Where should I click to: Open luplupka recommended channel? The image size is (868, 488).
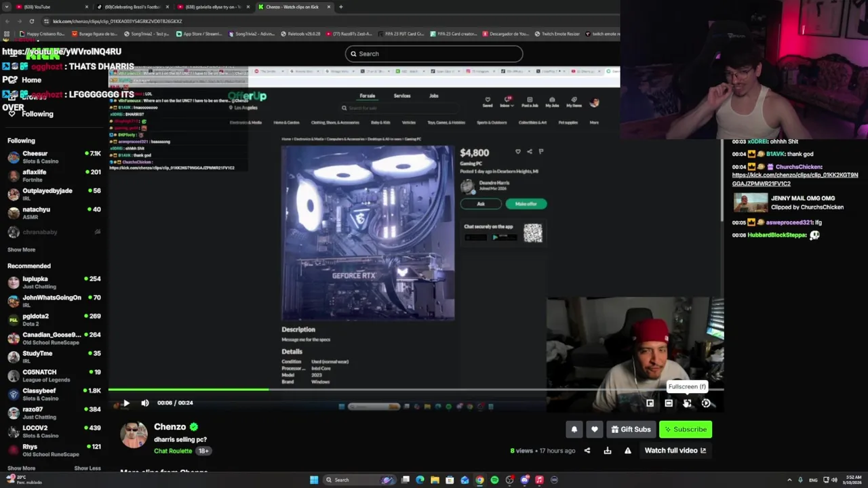click(x=54, y=282)
